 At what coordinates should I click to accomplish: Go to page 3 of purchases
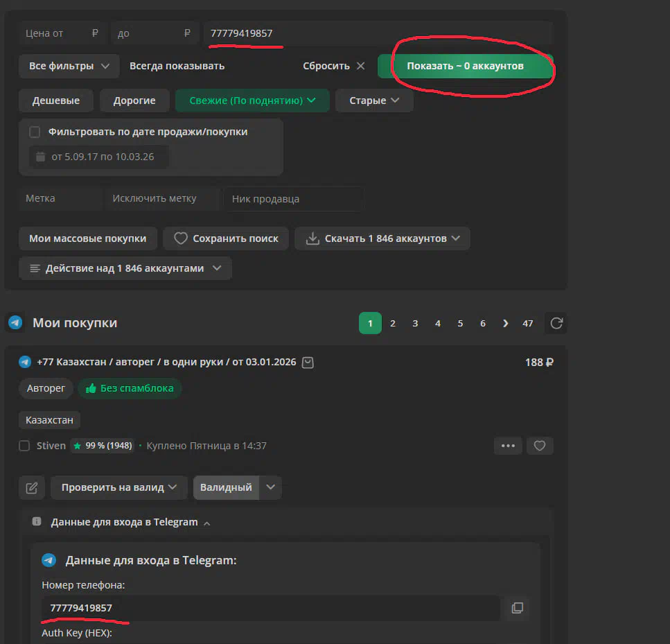tap(415, 323)
